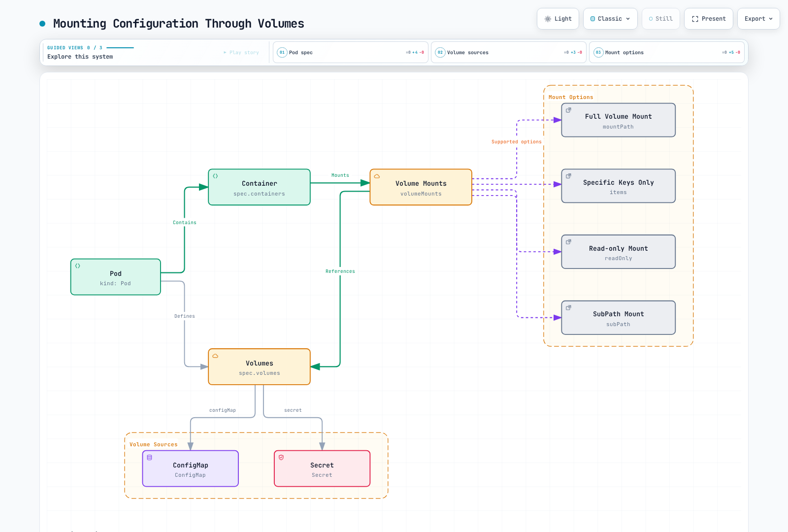The width and height of the screenshot is (788, 532).
Task: Open guided view 03 Mount options
Action: pos(667,52)
